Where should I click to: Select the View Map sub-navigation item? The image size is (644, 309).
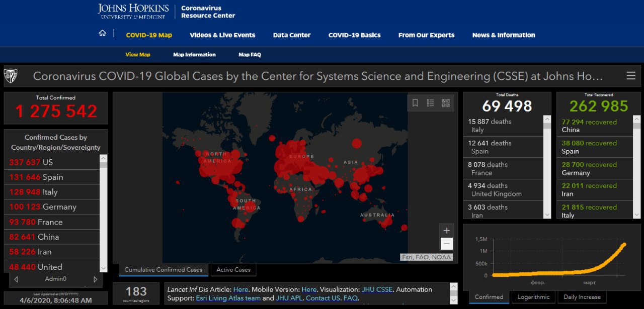(138, 55)
